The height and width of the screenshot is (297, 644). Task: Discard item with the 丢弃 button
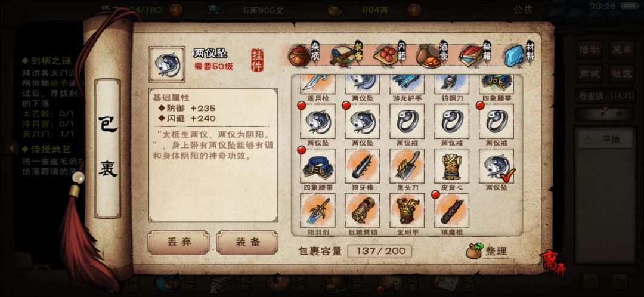pos(179,242)
